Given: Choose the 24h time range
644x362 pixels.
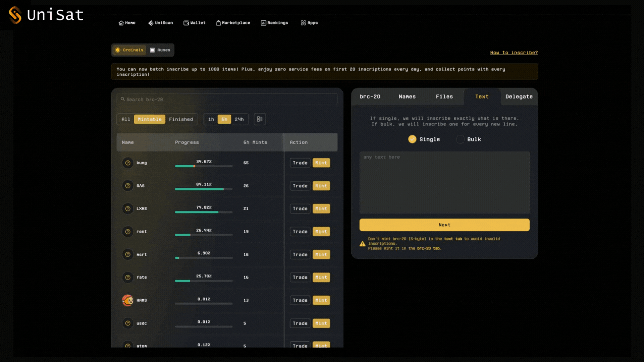Looking at the screenshot, I should 239,119.
